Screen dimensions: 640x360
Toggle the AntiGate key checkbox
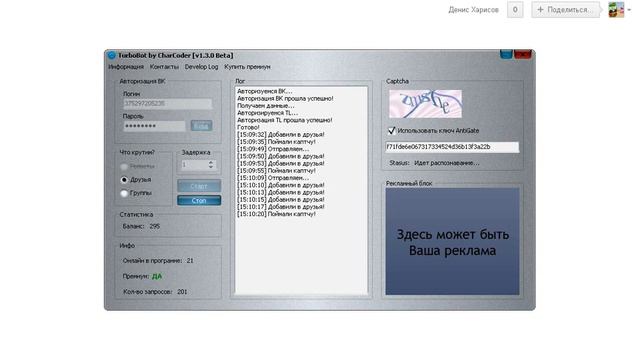click(x=391, y=131)
